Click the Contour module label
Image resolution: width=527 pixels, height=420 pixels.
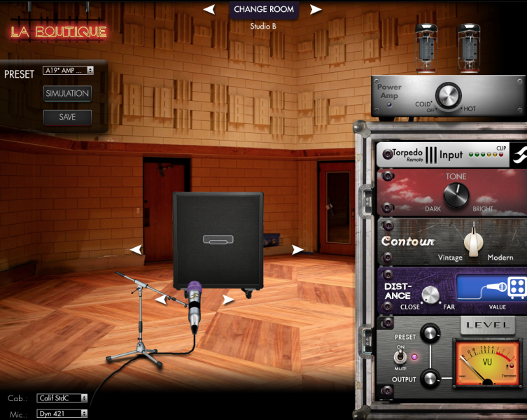408,241
